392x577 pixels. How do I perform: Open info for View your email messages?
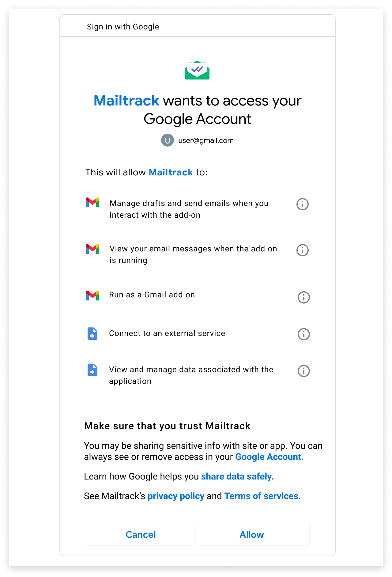point(303,250)
